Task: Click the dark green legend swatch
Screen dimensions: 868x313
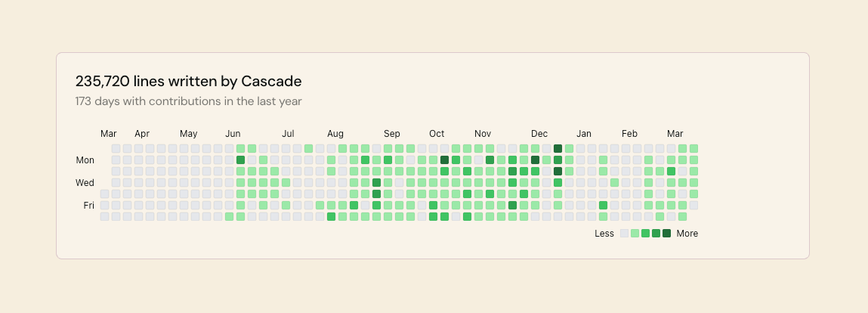Action: 656,233
